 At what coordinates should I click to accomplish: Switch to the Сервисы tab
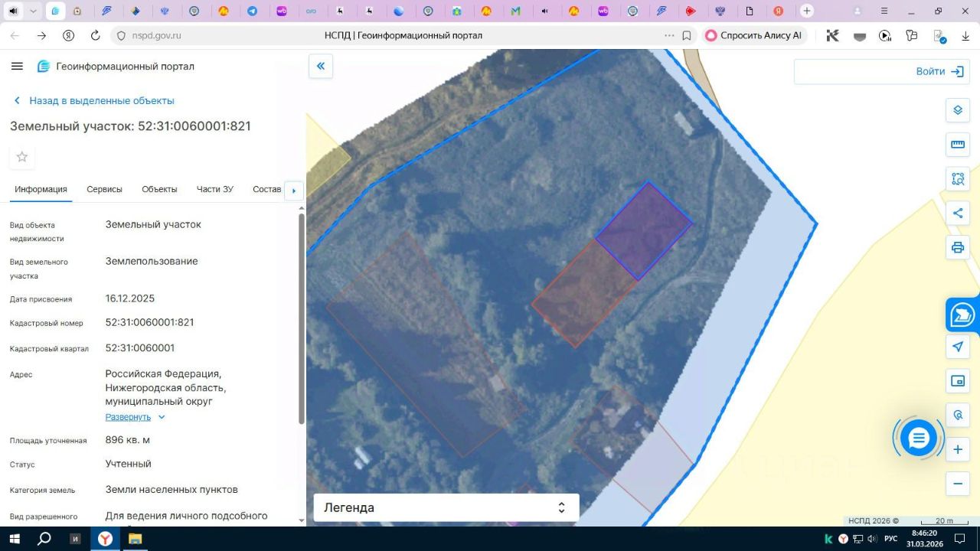[x=104, y=189]
